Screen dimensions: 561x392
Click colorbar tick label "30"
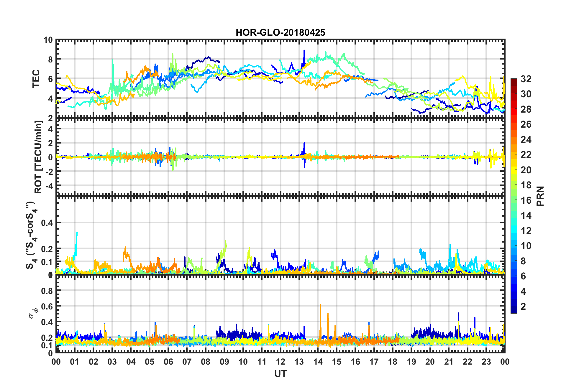[x=526, y=94]
